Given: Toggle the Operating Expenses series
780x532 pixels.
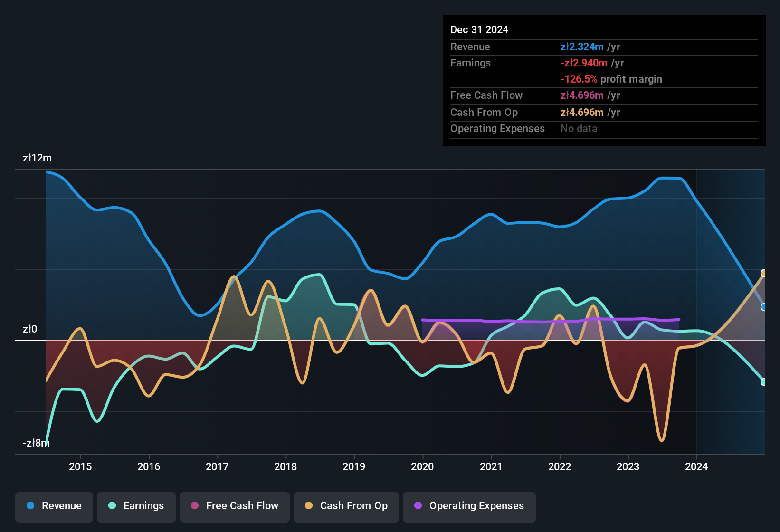Looking at the screenshot, I should [469, 506].
